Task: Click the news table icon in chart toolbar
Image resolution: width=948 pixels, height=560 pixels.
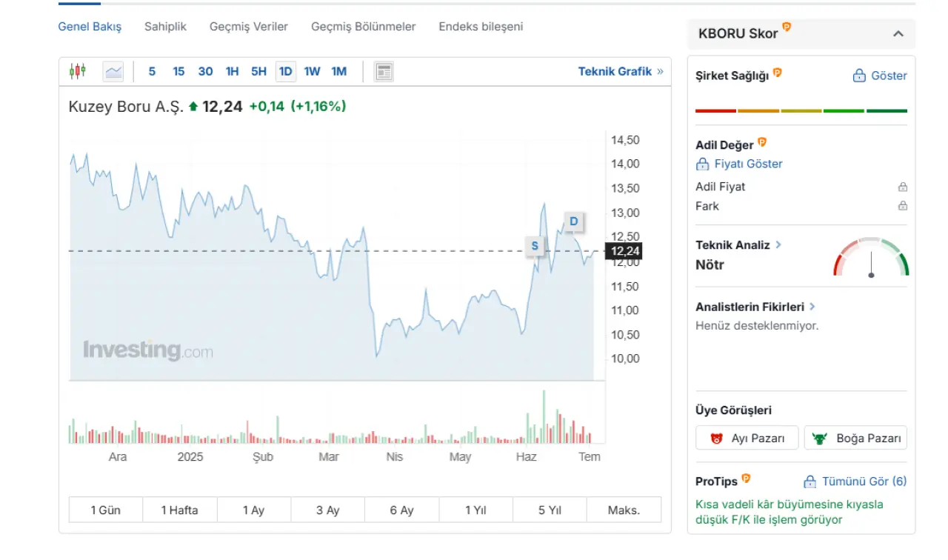Action: point(384,71)
